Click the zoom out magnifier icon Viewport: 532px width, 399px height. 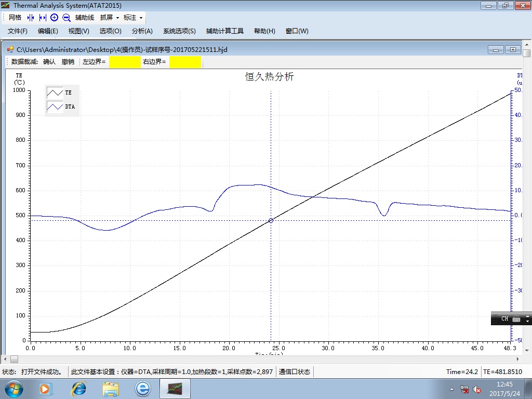(66, 18)
